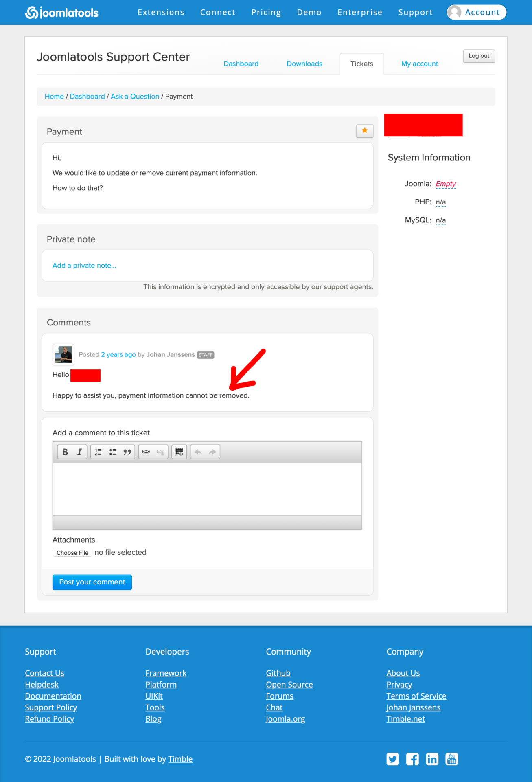
Task: Open Joomla.org footer link
Action: click(x=286, y=719)
